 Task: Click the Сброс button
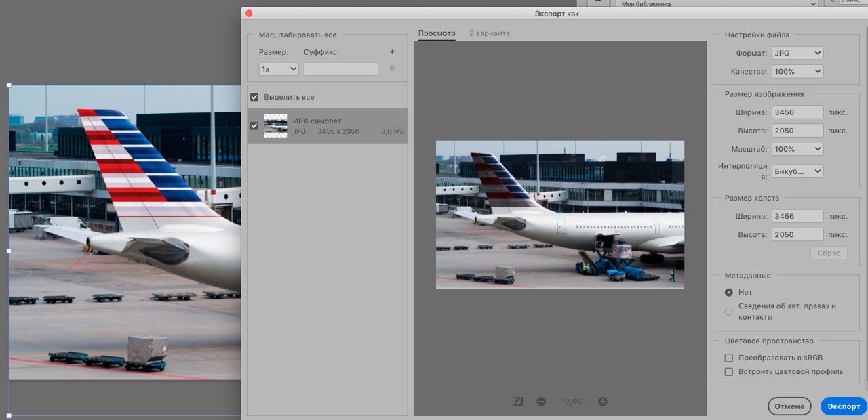[x=829, y=253]
